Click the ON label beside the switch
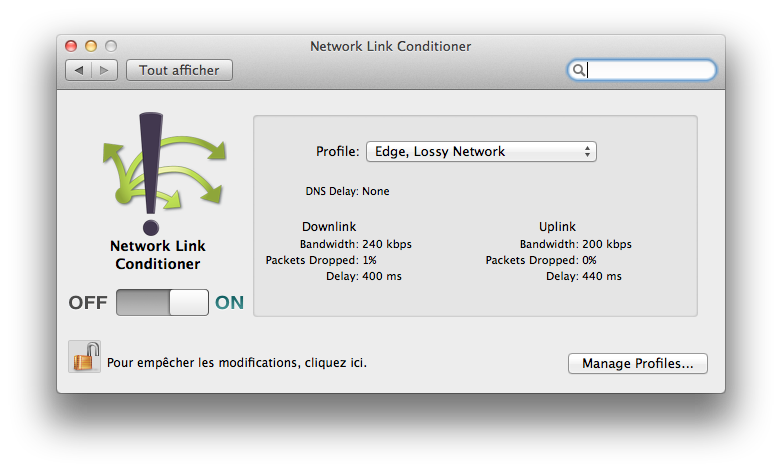Image resolution: width=782 pixels, height=472 pixels. click(229, 303)
